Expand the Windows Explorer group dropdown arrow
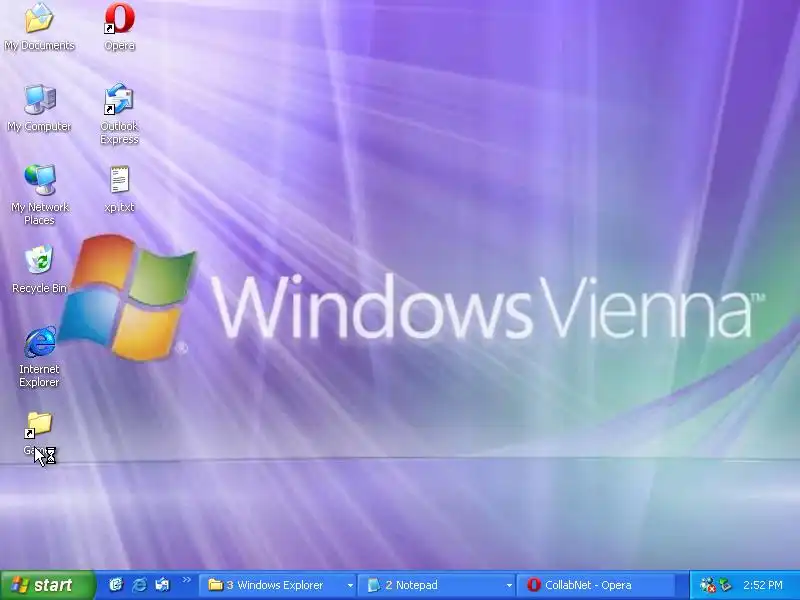The image size is (800, 600). pos(350,585)
